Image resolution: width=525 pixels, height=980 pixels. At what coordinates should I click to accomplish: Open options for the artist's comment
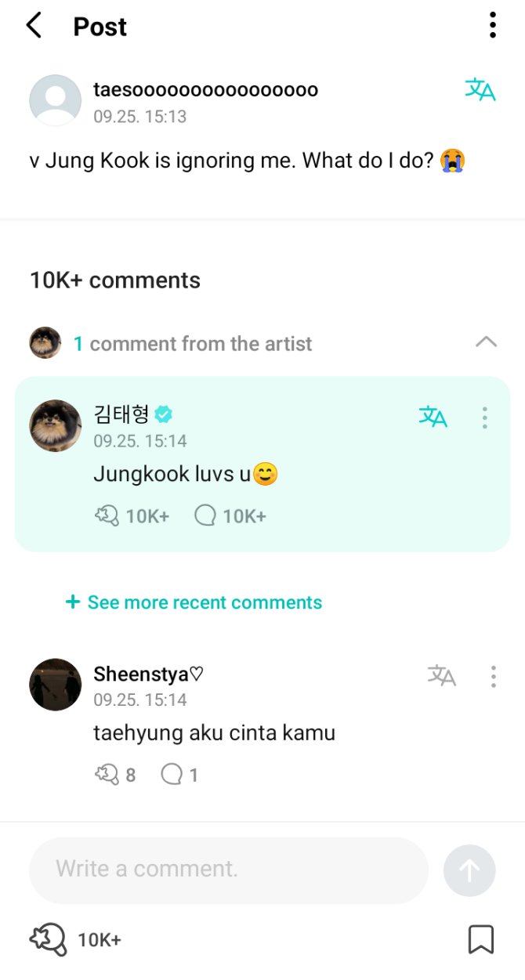coord(485,418)
